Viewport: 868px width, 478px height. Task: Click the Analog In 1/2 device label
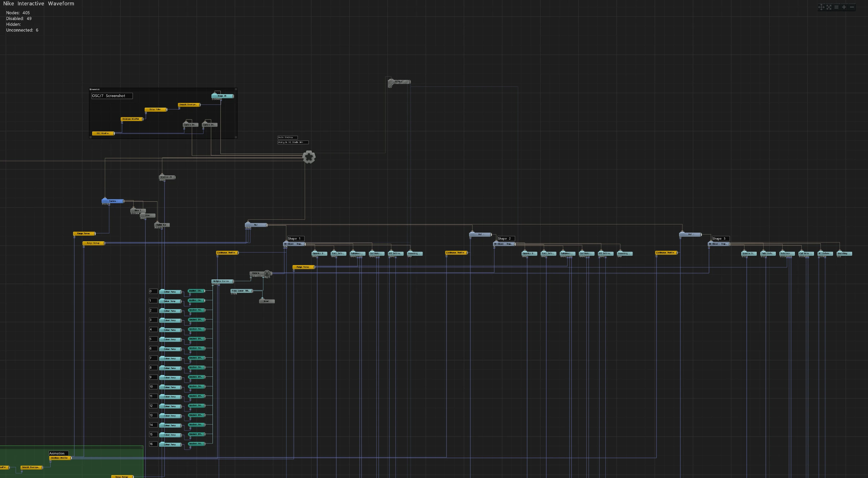click(x=293, y=142)
